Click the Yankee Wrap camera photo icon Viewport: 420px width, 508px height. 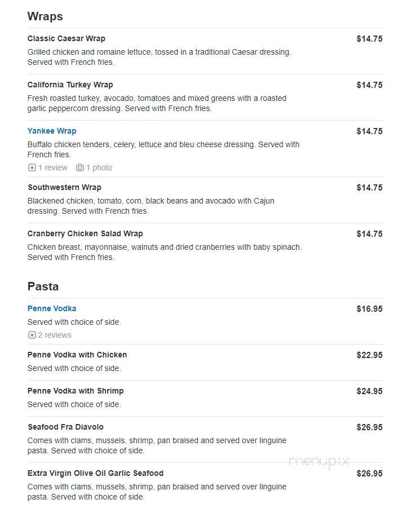[79, 167]
